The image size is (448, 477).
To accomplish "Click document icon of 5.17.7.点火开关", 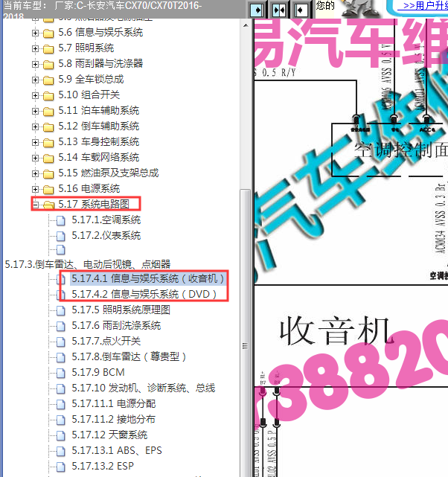I will [x=61, y=342].
